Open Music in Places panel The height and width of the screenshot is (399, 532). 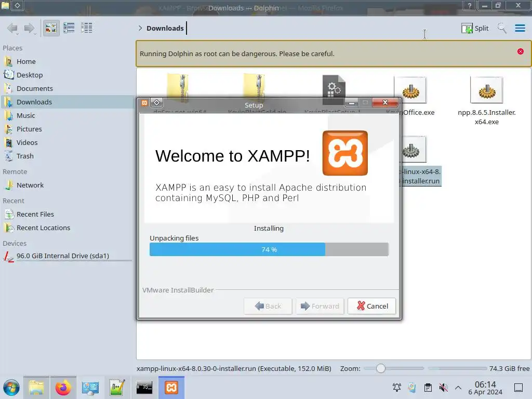point(67,116)
